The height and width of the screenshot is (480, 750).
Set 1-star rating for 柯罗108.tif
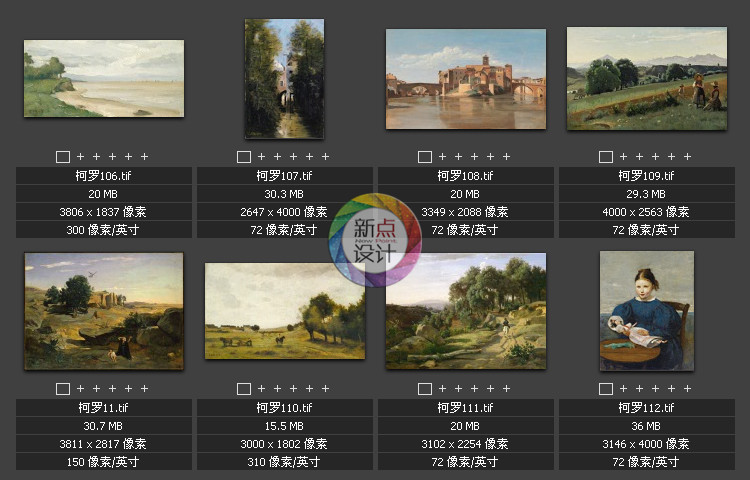(x=442, y=156)
